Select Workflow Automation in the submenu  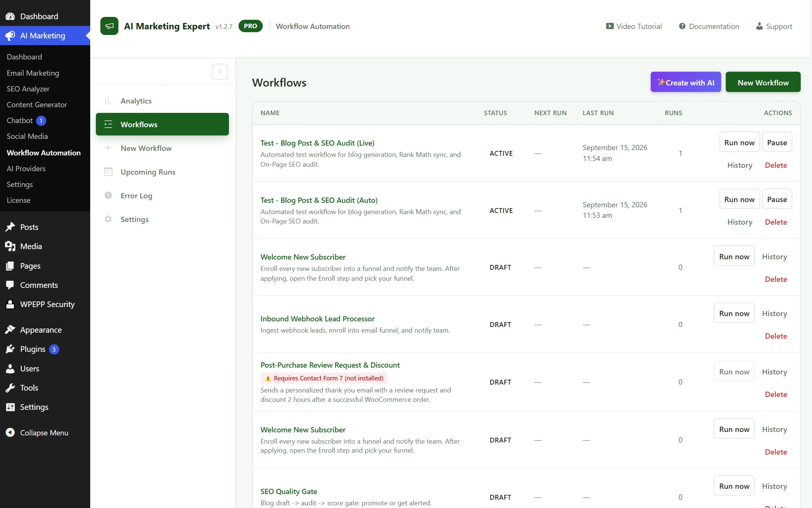tap(44, 153)
